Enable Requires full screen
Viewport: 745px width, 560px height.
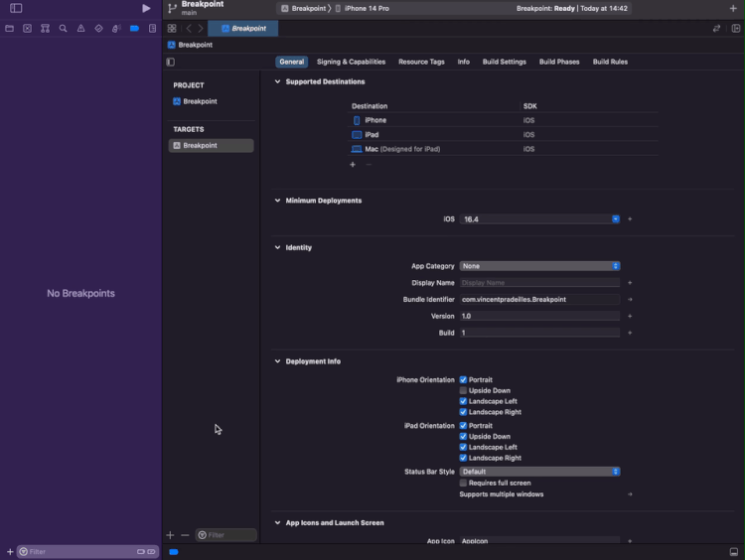point(463,483)
